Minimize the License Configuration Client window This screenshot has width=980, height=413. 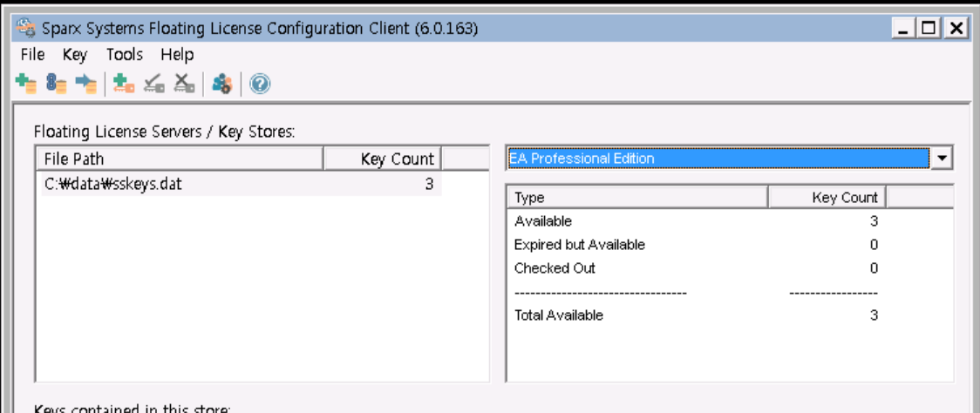click(903, 29)
